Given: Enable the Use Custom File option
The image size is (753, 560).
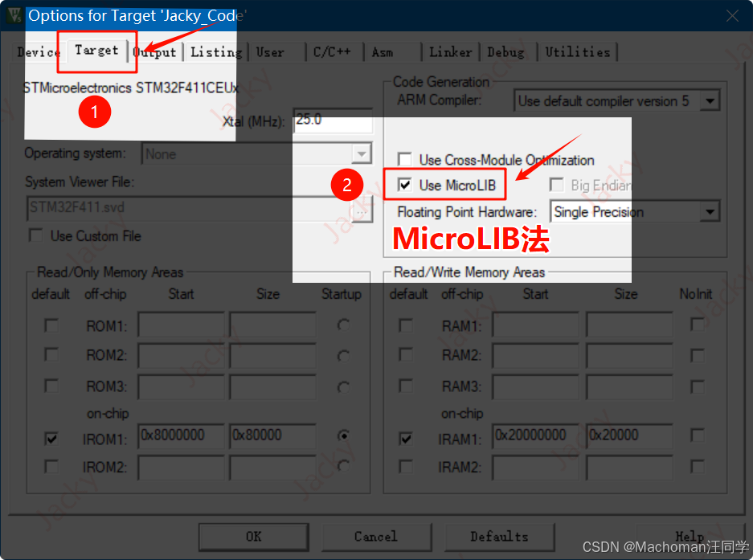Looking at the screenshot, I should coord(35,235).
